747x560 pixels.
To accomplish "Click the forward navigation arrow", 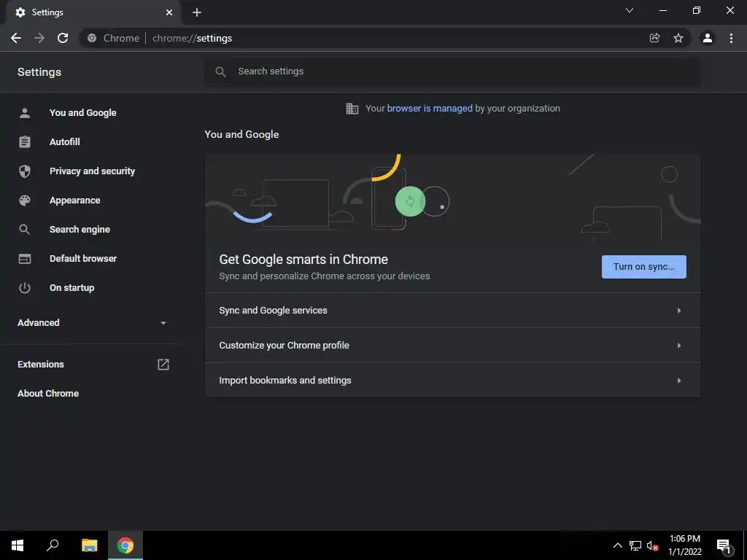I will pyautogui.click(x=39, y=38).
